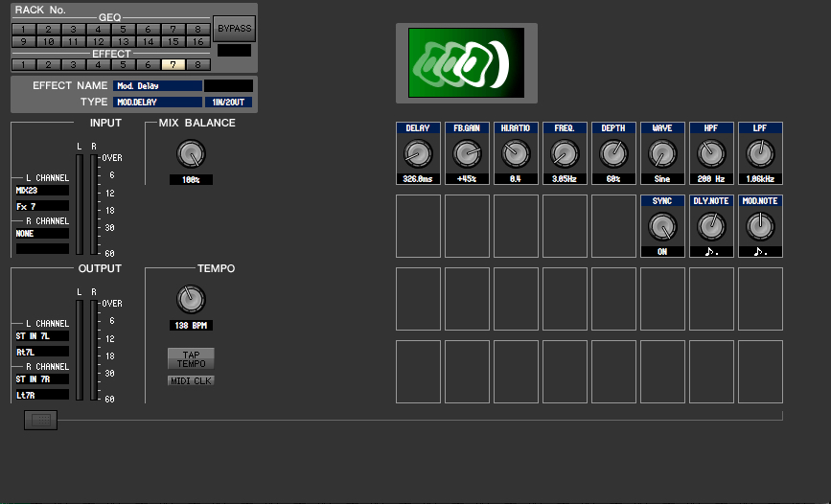Click the DLY.NOTE knob
831x504 pixels.
pyautogui.click(x=711, y=226)
